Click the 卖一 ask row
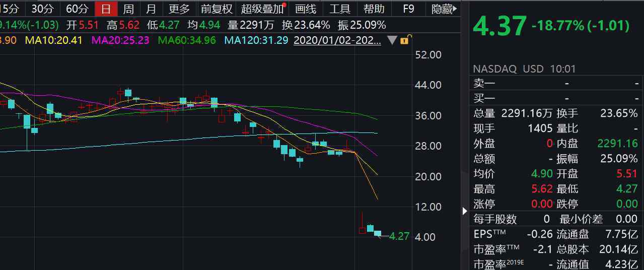Screen dimensions: 644x270 [556, 83]
